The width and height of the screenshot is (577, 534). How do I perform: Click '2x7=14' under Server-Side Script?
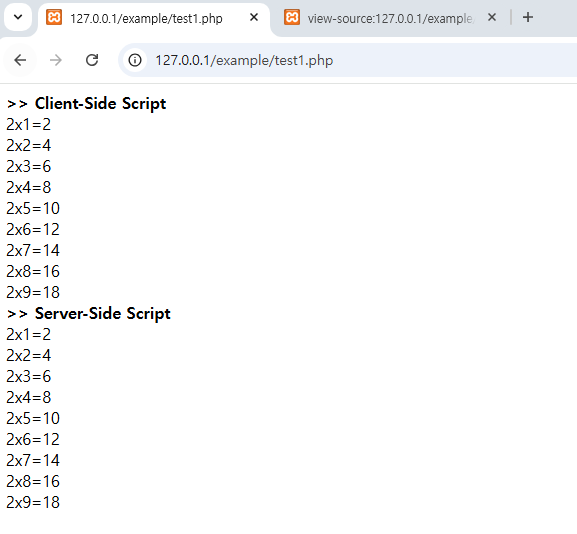33,460
